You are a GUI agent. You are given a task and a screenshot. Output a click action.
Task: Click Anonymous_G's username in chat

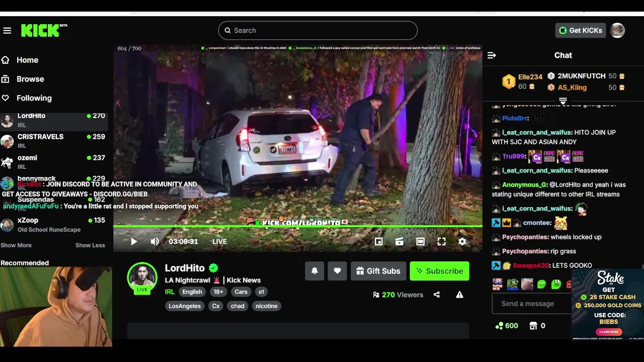point(524,185)
